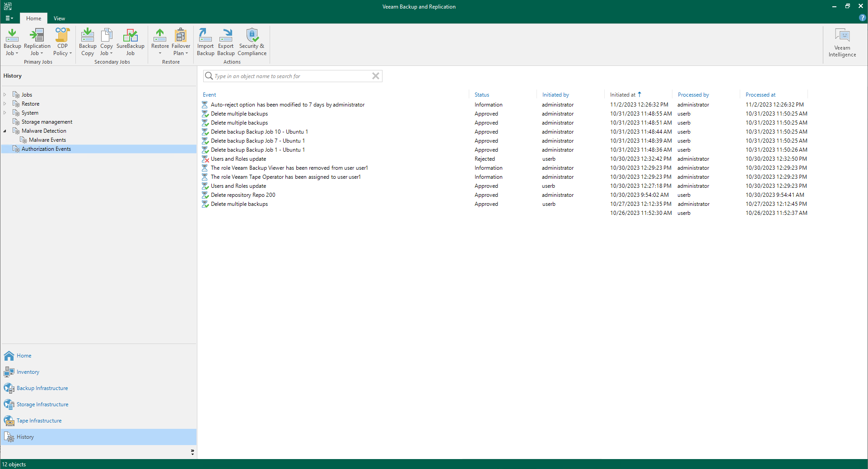The image size is (868, 469).
Task: Click the 10/30/2023 9:54:02 AM initiated time
Action: pyautogui.click(x=639, y=195)
